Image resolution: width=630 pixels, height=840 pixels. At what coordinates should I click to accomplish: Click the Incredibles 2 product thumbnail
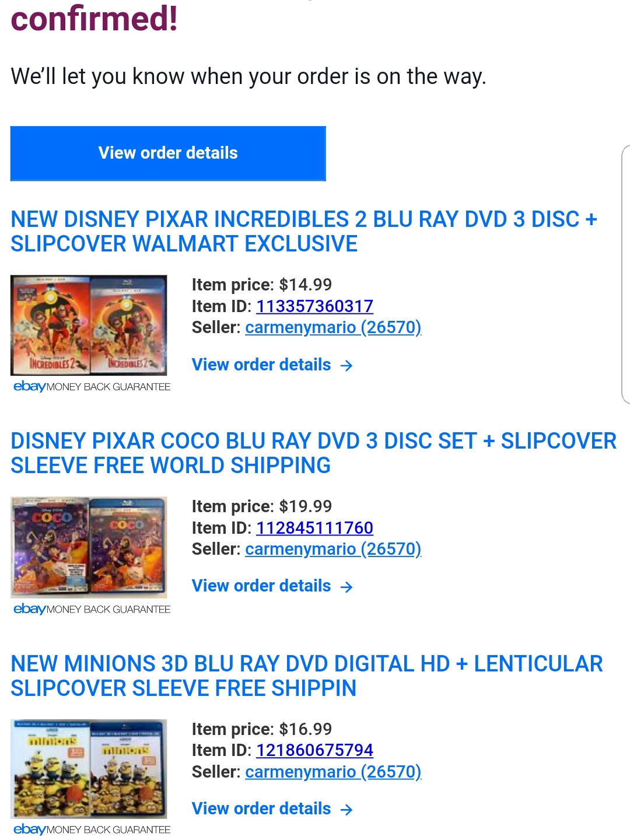pyautogui.click(x=89, y=325)
